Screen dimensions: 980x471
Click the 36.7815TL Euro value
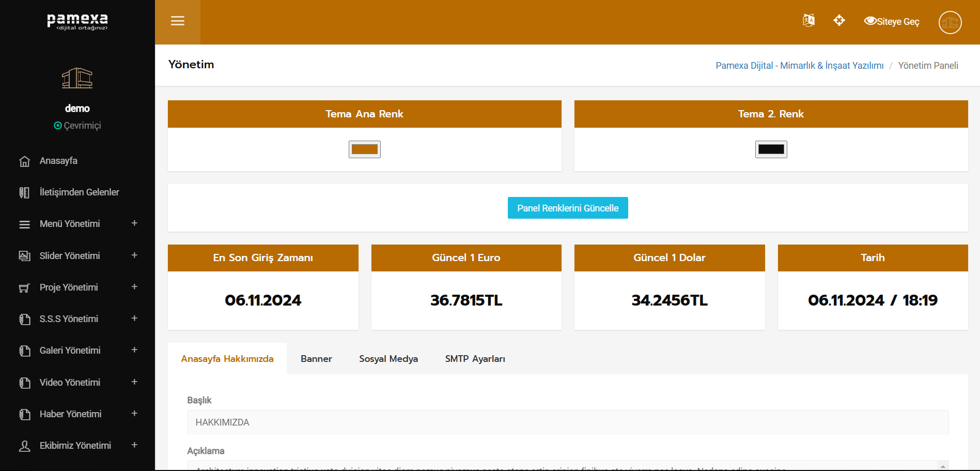point(466,300)
